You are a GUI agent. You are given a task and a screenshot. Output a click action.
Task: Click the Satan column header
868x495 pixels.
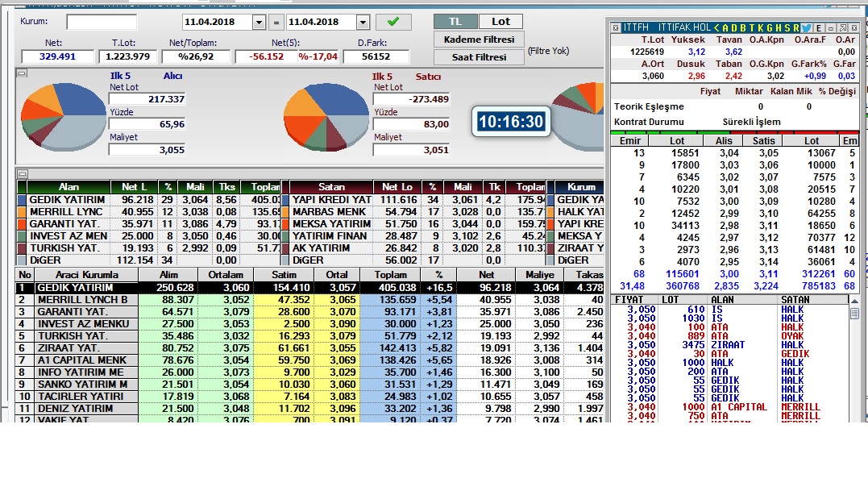pyautogui.click(x=331, y=187)
